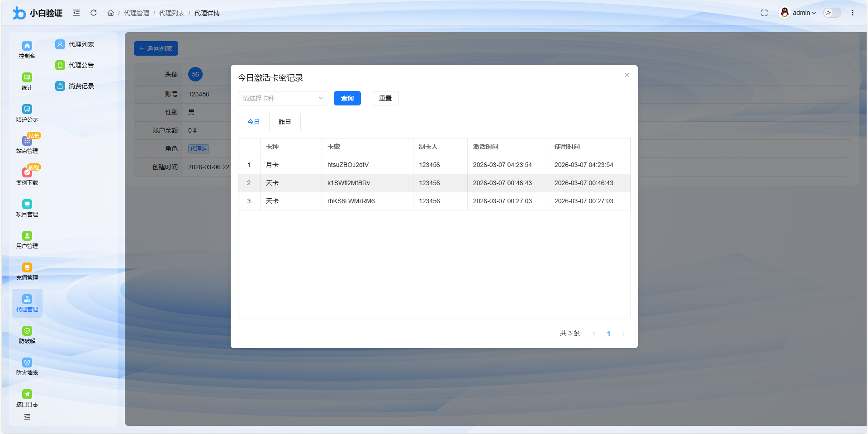This screenshot has height=434, width=868.
Task: Select the 统计 statistics icon
Action: (x=27, y=81)
